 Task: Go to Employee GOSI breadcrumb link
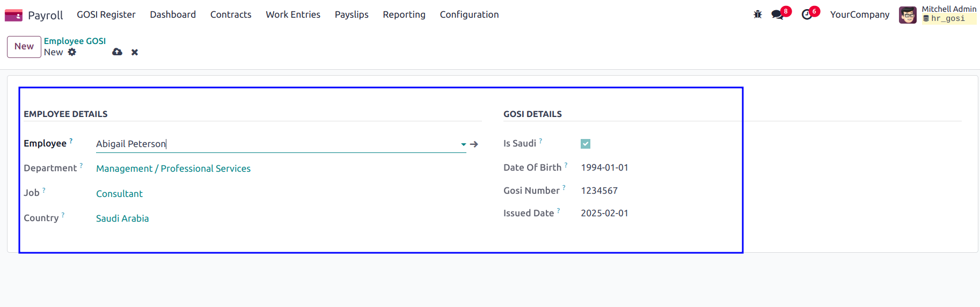click(x=75, y=41)
